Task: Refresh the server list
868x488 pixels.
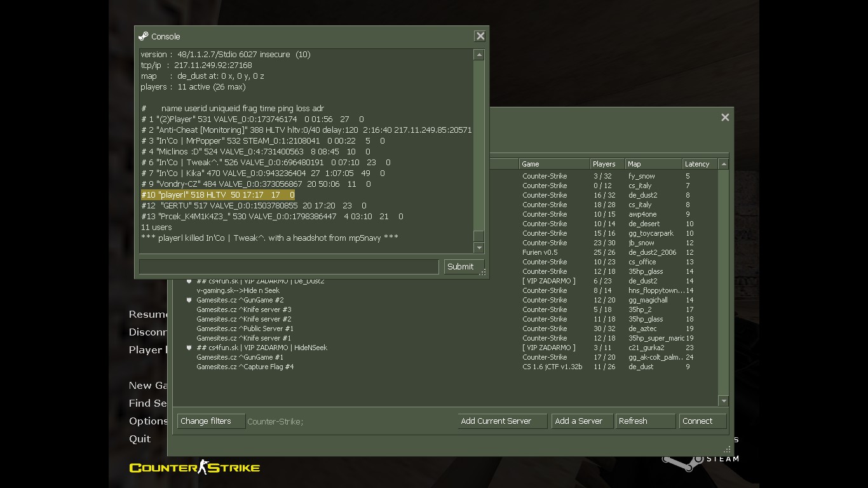Action: click(645, 421)
